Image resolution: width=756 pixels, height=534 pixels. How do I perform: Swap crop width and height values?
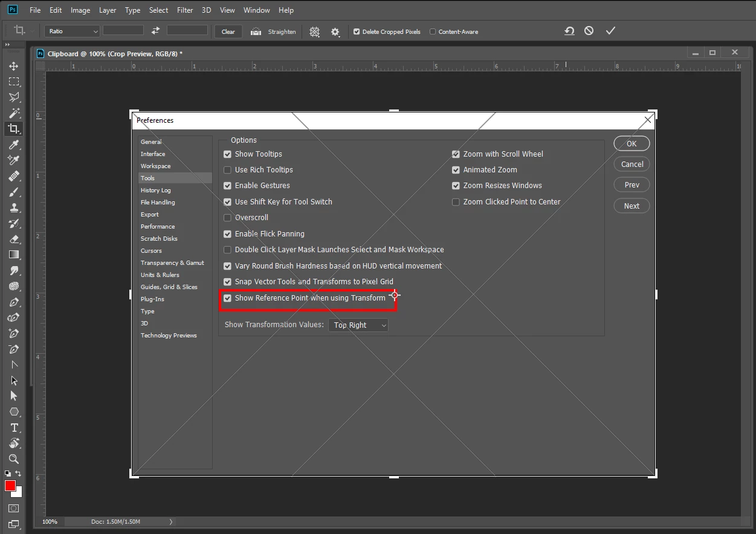[x=155, y=31]
